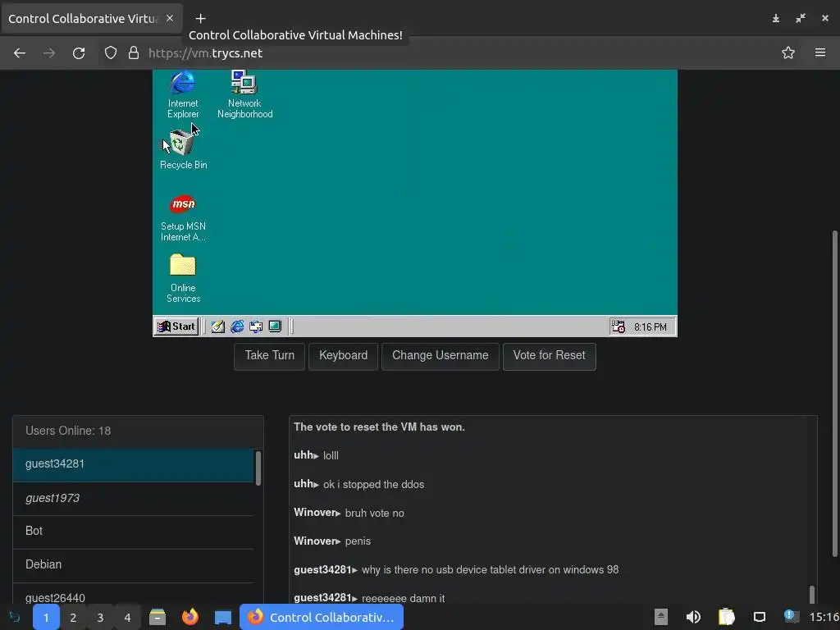The width and height of the screenshot is (840, 630).
Task: Open the removable media eject tray icon
Action: (x=661, y=617)
